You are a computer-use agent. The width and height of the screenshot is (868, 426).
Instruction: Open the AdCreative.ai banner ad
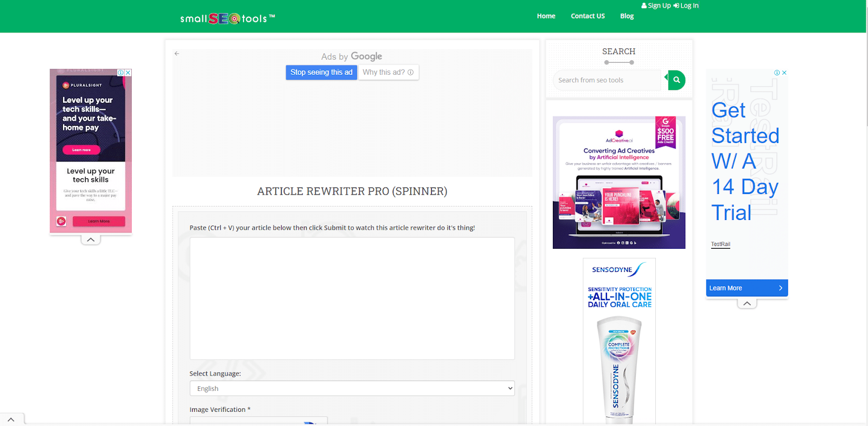(x=619, y=182)
